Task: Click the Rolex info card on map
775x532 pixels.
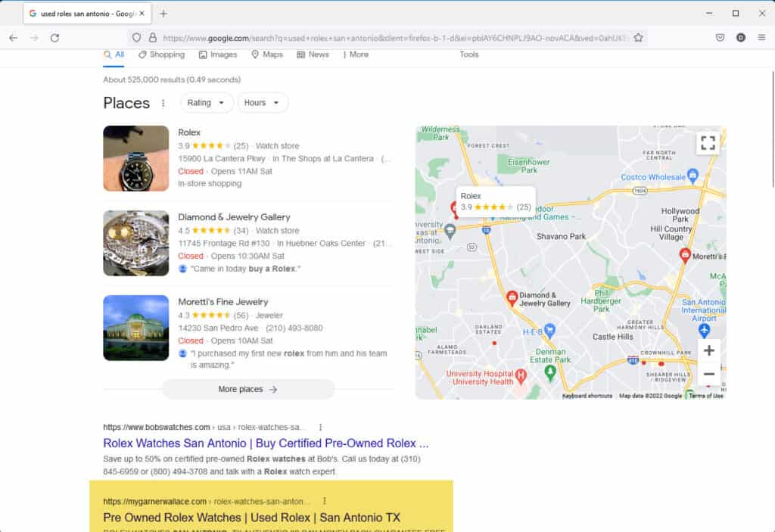Action: [496, 201]
